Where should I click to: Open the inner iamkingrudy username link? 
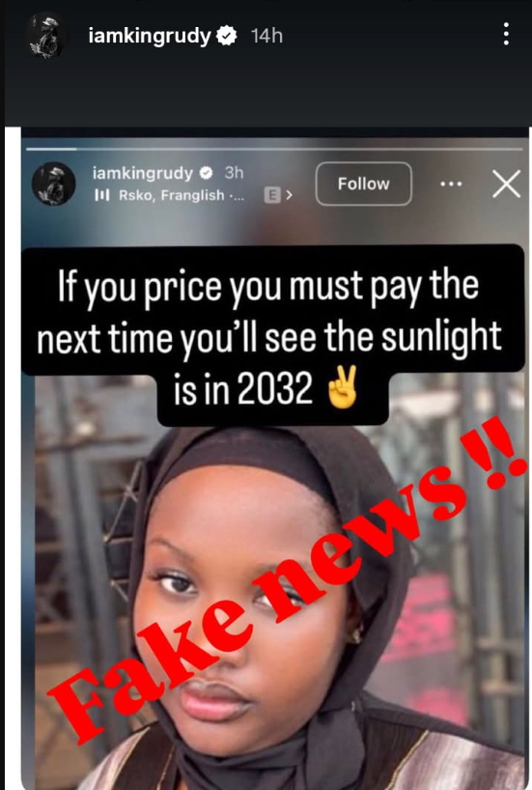pyautogui.click(x=143, y=173)
